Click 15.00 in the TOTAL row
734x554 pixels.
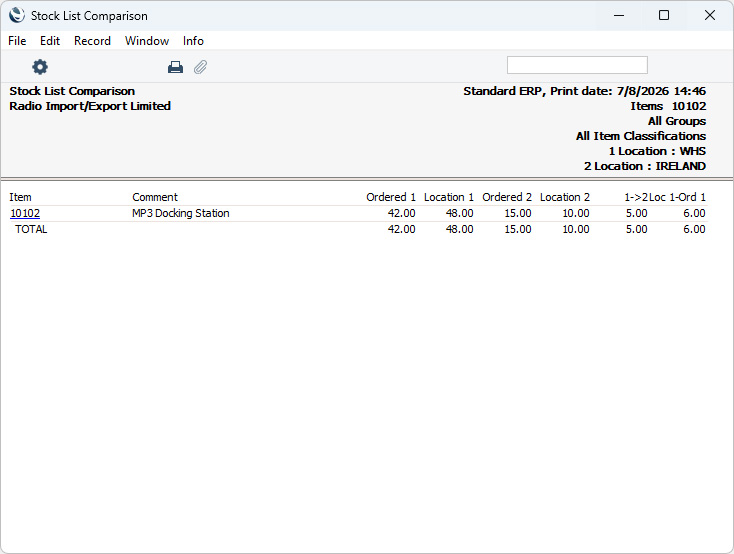coord(518,229)
